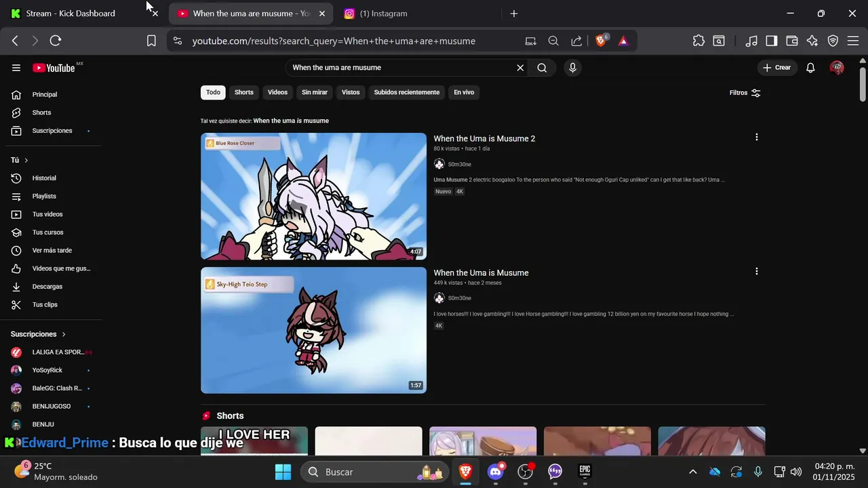
Task: Open a new browser tab
Action: tap(514, 14)
